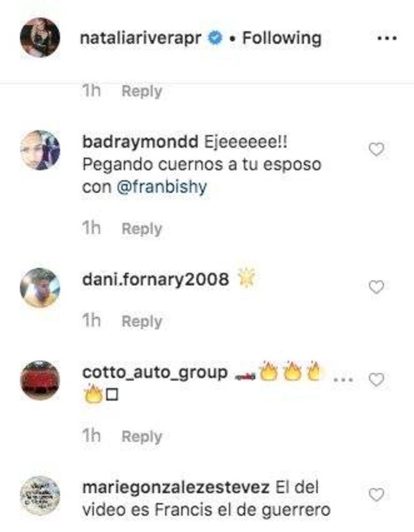Open the @franbishy mention link
The height and width of the screenshot is (532, 414).
click(162, 187)
